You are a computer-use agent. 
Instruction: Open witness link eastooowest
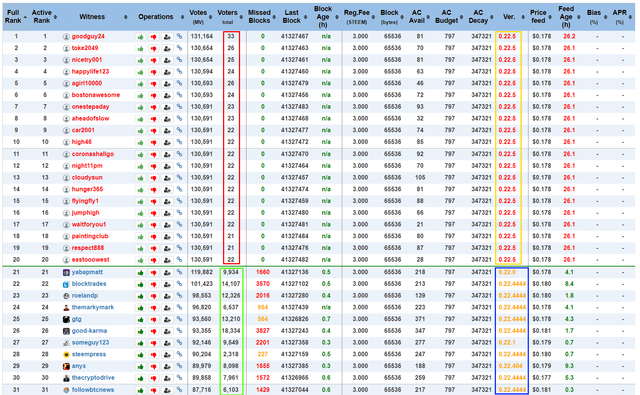(x=91, y=260)
